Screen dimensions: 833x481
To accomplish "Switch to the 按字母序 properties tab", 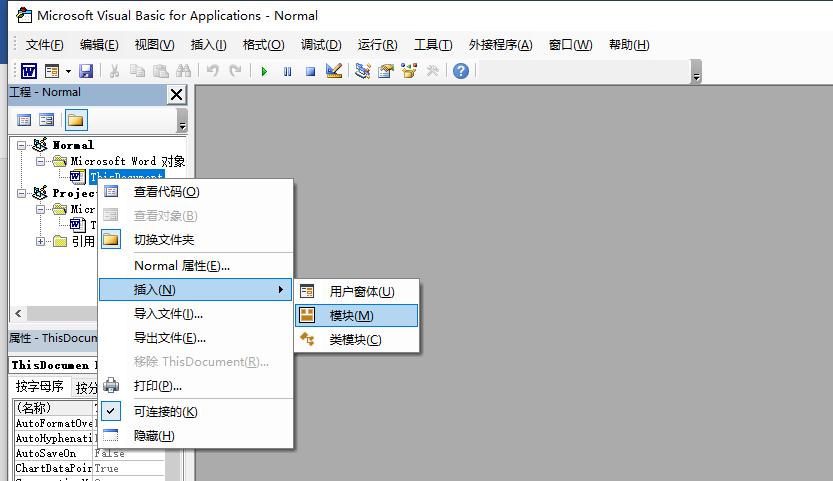I will pyautogui.click(x=40, y=386).
